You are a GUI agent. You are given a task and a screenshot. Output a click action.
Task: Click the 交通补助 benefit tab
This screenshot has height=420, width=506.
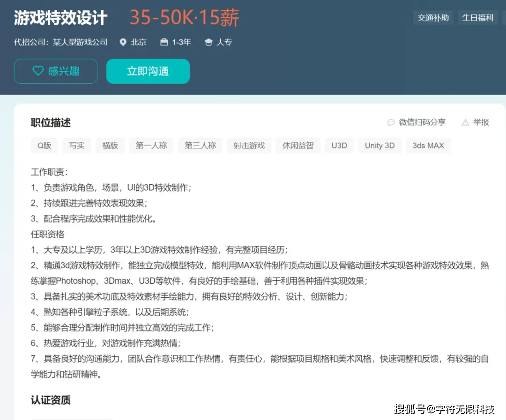pos(433,17)
